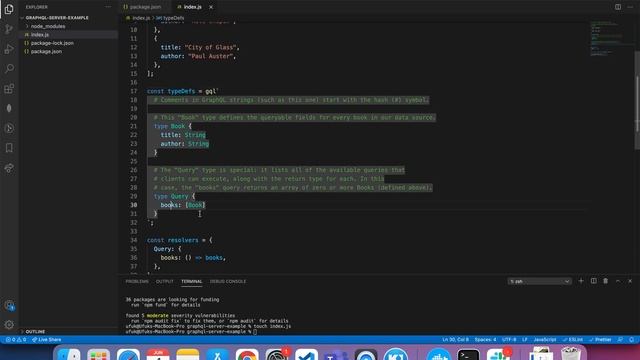Switch to the OUTPUT panel tab

(x=164, y=281)
